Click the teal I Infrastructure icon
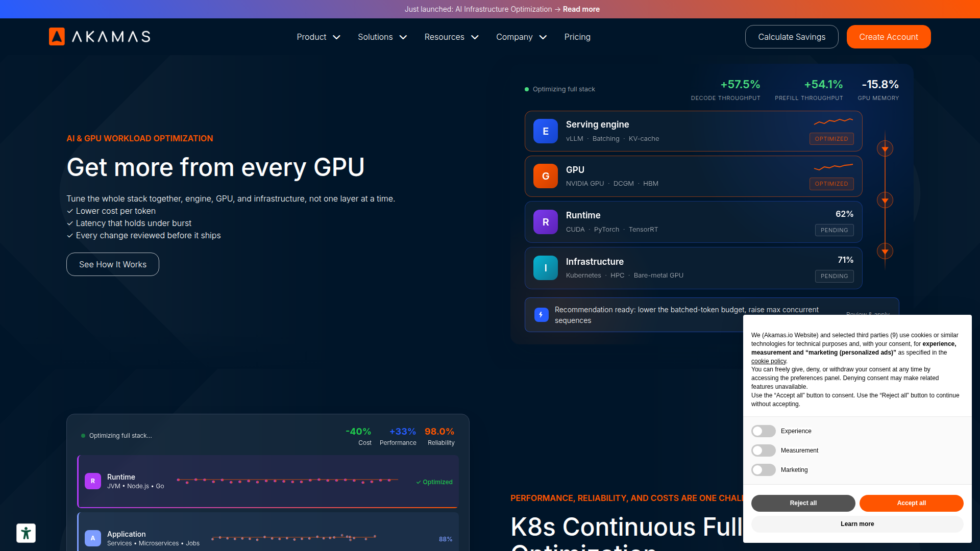 coord(546,268)
